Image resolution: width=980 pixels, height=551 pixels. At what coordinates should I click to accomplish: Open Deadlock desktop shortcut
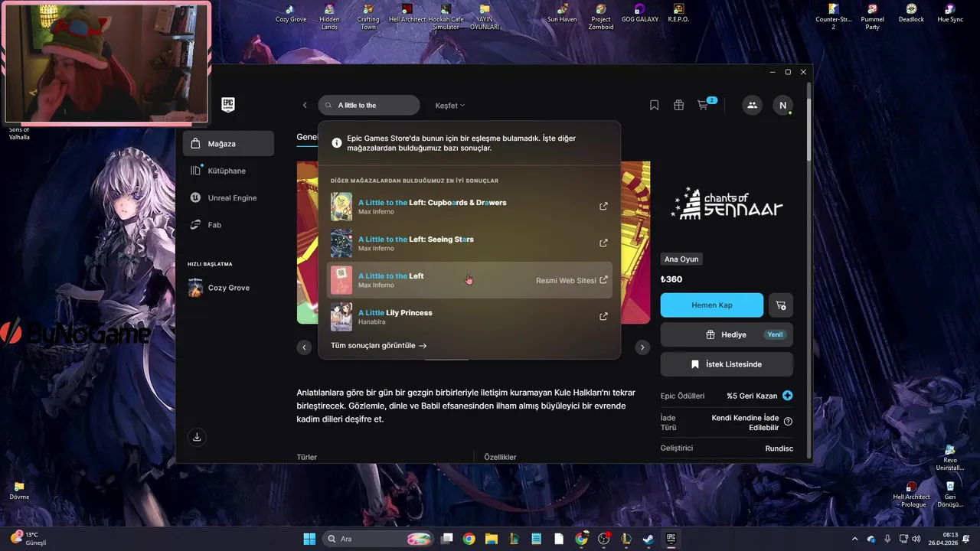click(x=911, y=13)
